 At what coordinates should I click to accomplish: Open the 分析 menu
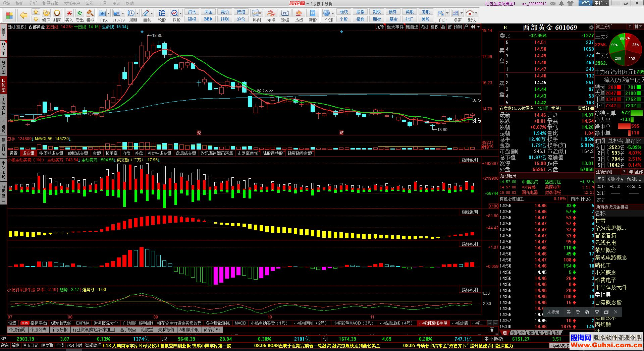[x=33, y=3]
